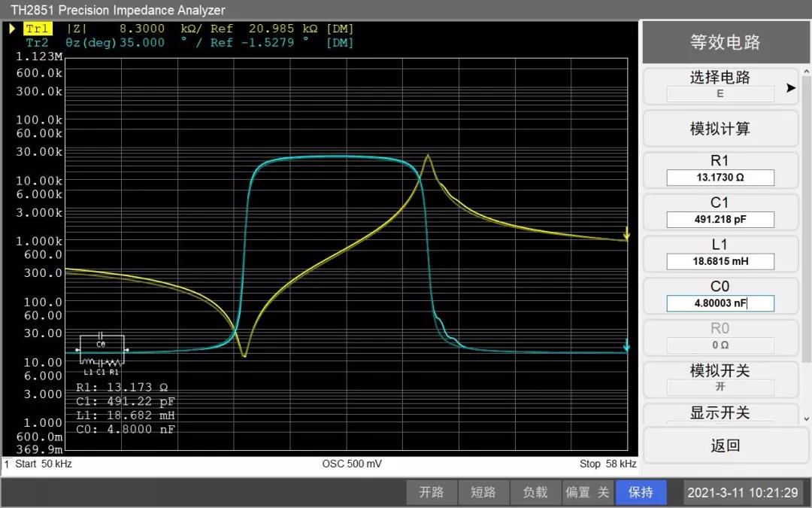Screen dimensions: 812x508
Task: Click the cyan reference arrow marker
Action: 626,345
